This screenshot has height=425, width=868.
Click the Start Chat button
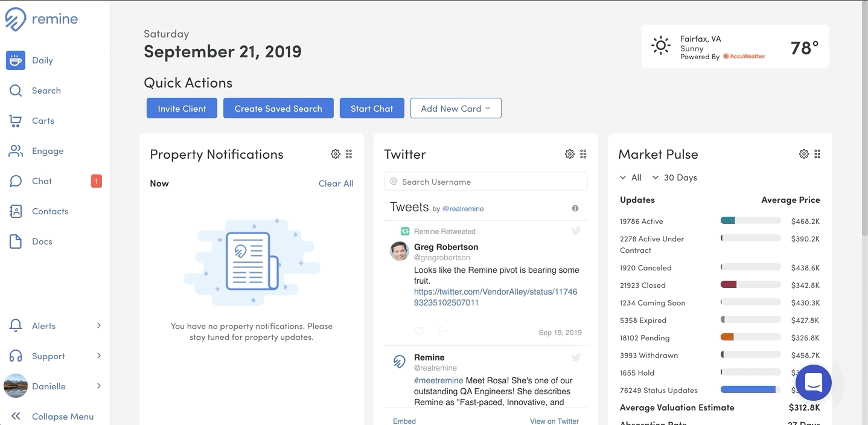coord(372,108)
